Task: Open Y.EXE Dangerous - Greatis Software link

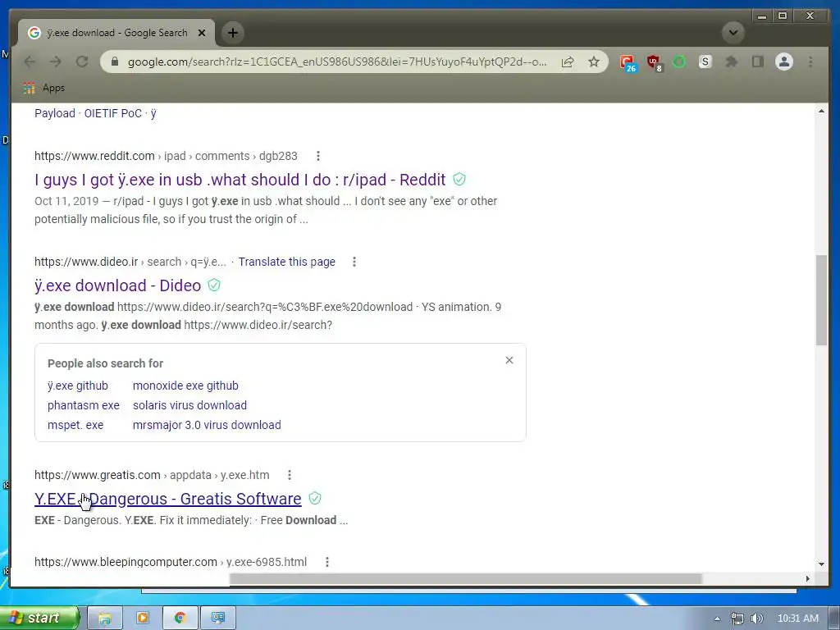Action: (167, 500)
